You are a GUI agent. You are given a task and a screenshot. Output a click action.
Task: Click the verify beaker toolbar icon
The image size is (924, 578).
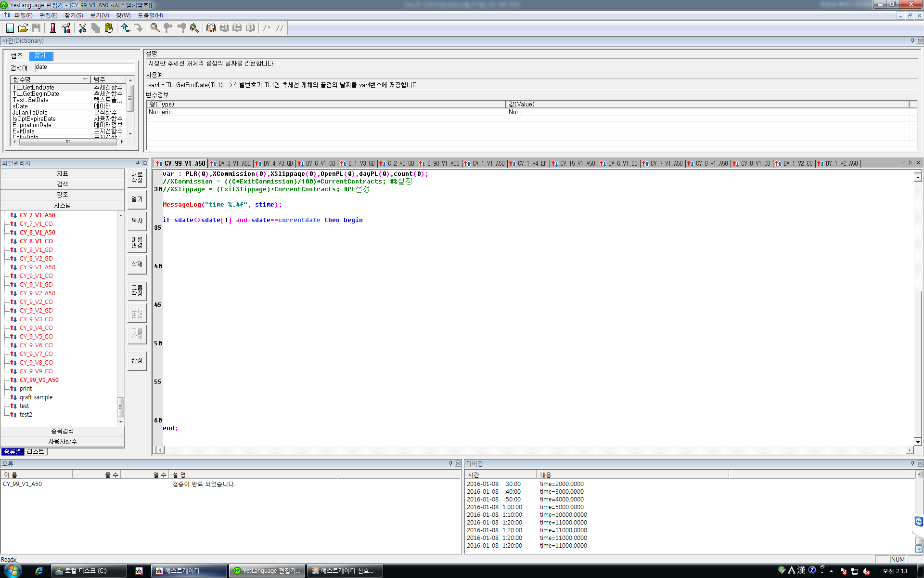[x=53, y=28]
